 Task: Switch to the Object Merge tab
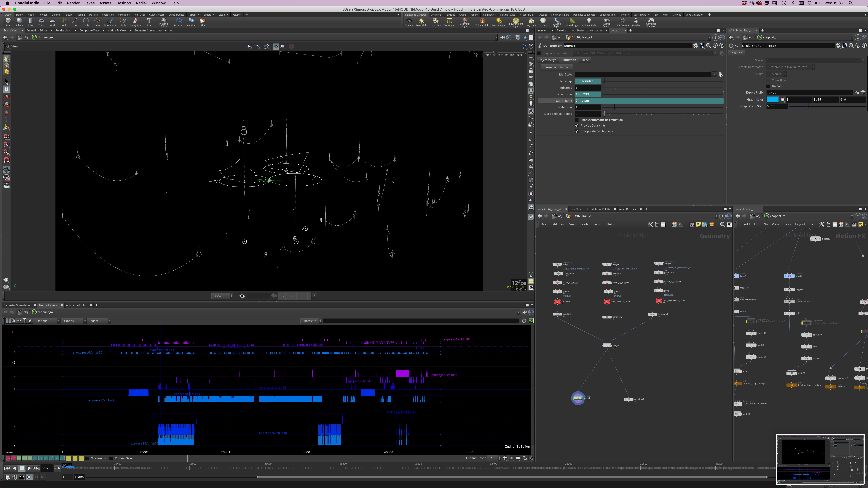(x=547, y=60)
